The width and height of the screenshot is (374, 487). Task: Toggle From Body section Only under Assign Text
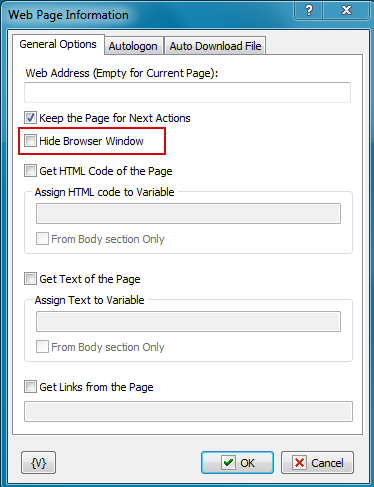tap(42, 347)
